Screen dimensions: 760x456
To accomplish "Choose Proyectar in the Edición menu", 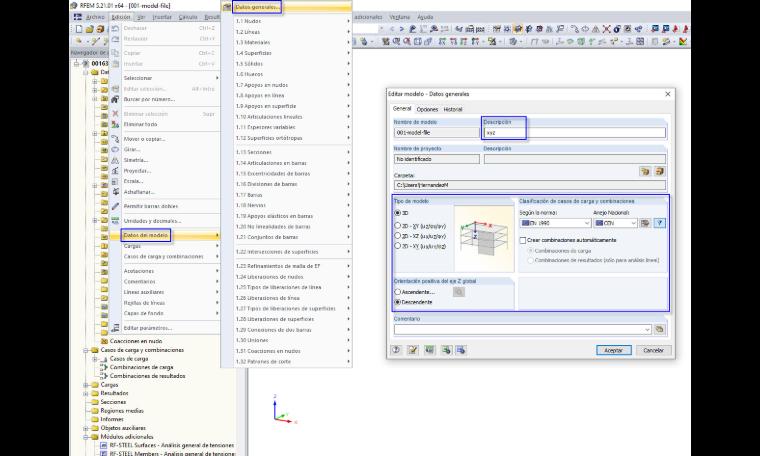I will 137,171.
